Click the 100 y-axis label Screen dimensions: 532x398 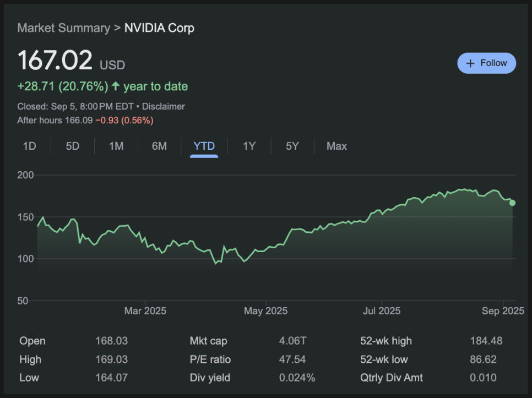tap(25, 259)
